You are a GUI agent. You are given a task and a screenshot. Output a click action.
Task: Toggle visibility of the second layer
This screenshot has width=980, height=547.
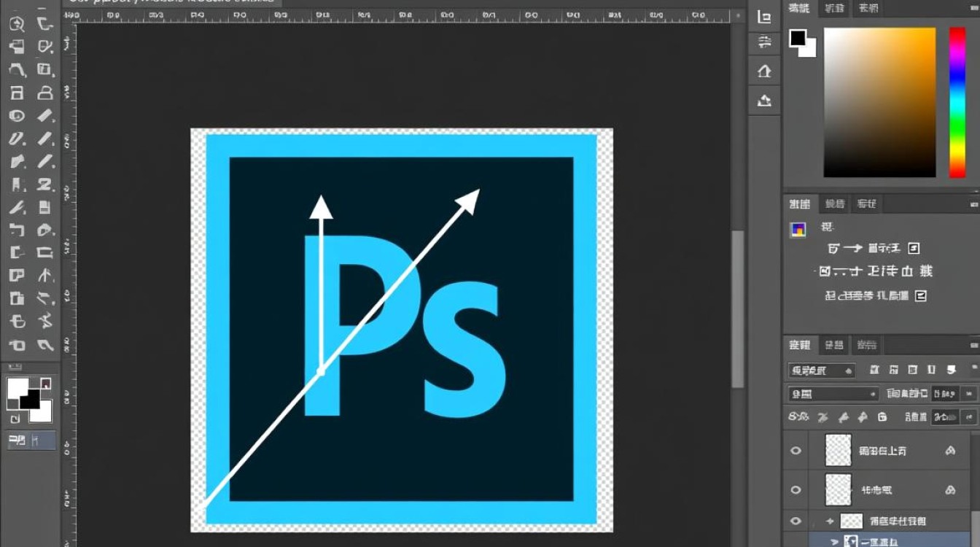tap(796, 490)
